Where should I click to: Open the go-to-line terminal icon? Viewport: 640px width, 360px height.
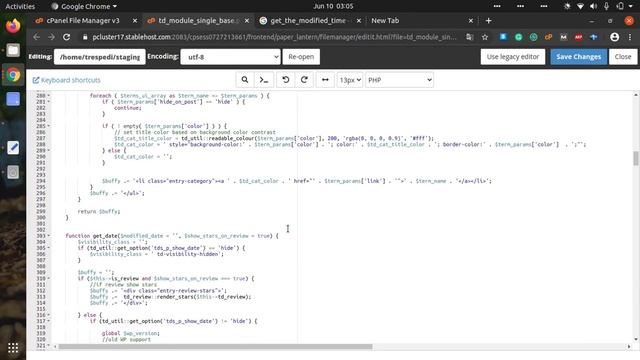(x=264, y=80)
